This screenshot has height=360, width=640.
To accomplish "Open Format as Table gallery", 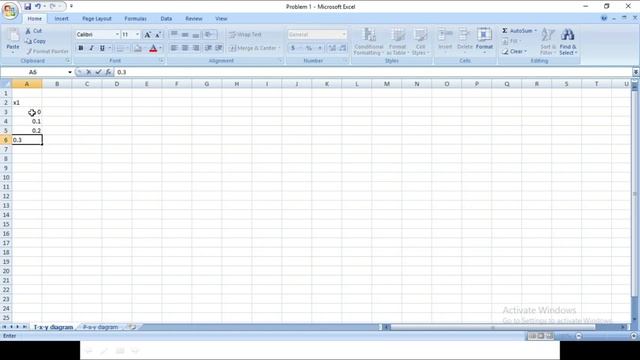I will (398, 41).
